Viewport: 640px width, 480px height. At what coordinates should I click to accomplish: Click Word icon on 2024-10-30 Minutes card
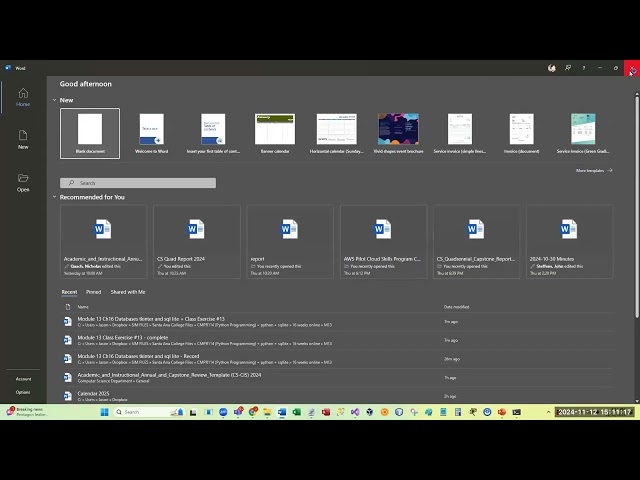[x=569, y=229]
